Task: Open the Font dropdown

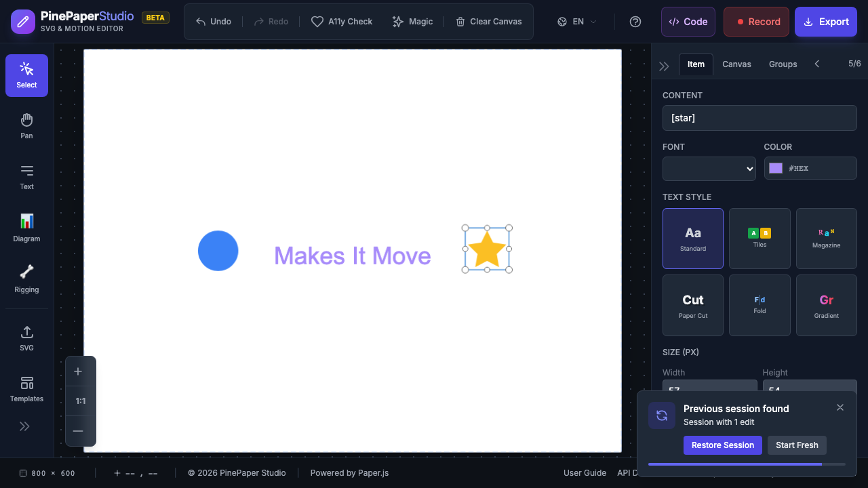Action: click(x=709, y=169)
